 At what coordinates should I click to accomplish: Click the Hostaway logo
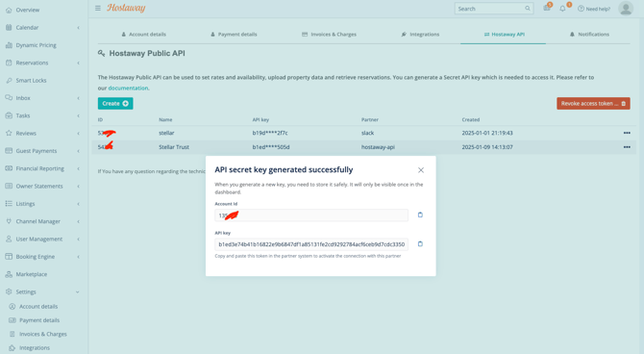pos(126,8)
